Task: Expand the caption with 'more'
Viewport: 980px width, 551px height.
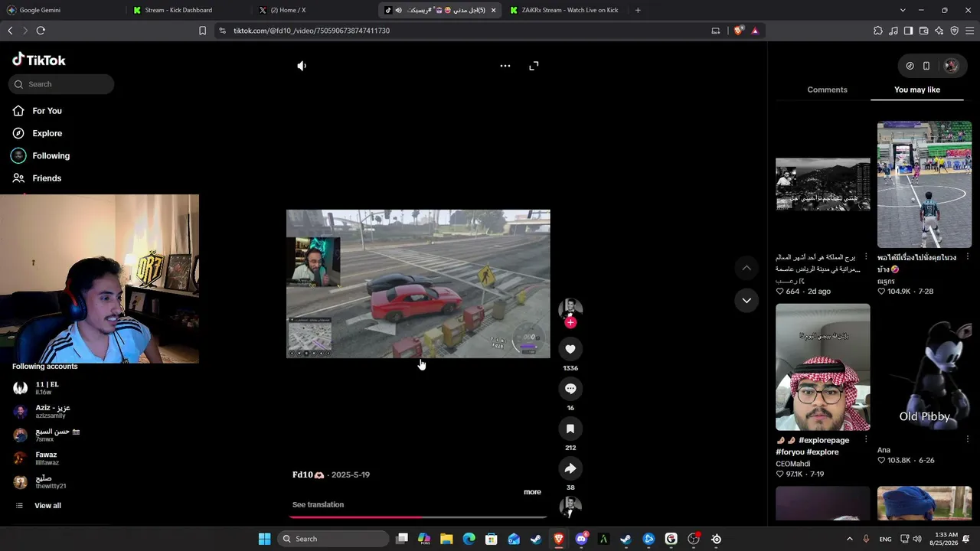Action: point(532,492)
